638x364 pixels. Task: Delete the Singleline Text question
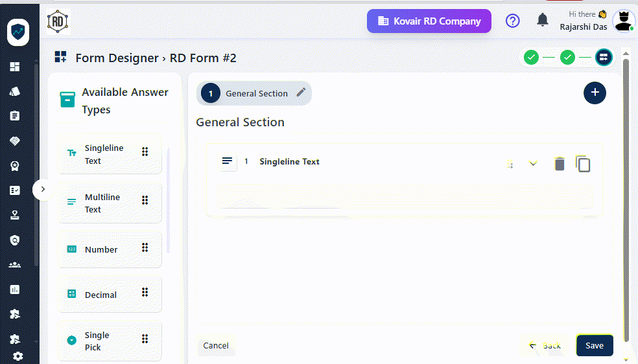tap(560, 164)
